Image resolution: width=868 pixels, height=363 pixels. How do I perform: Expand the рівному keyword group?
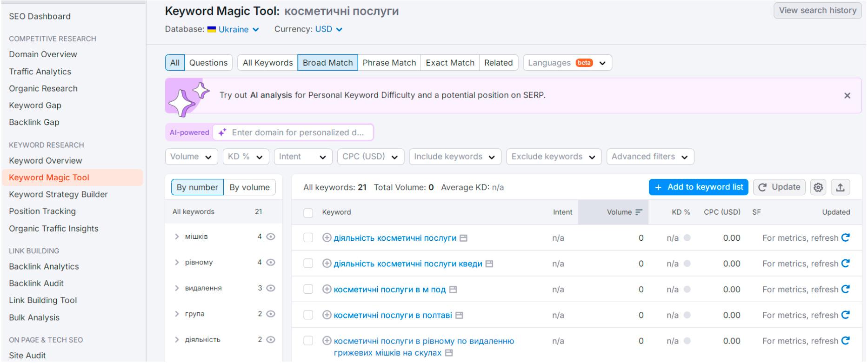[177, 262]
